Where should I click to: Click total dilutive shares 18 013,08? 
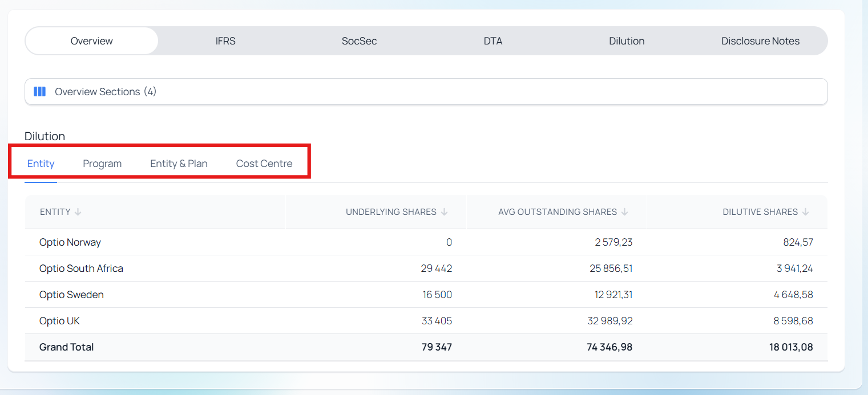pyautogui.click(x=791, y=347)
